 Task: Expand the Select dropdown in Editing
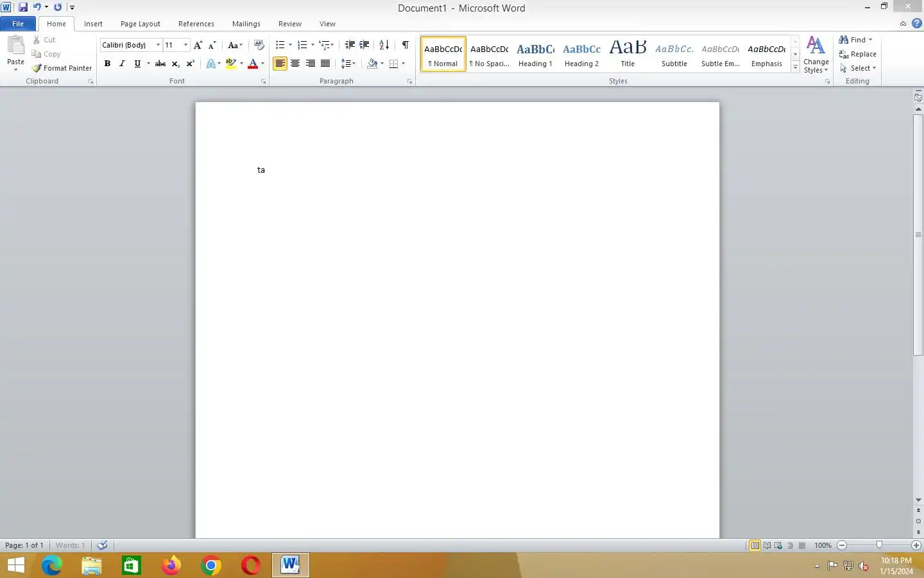coord(874,68)
